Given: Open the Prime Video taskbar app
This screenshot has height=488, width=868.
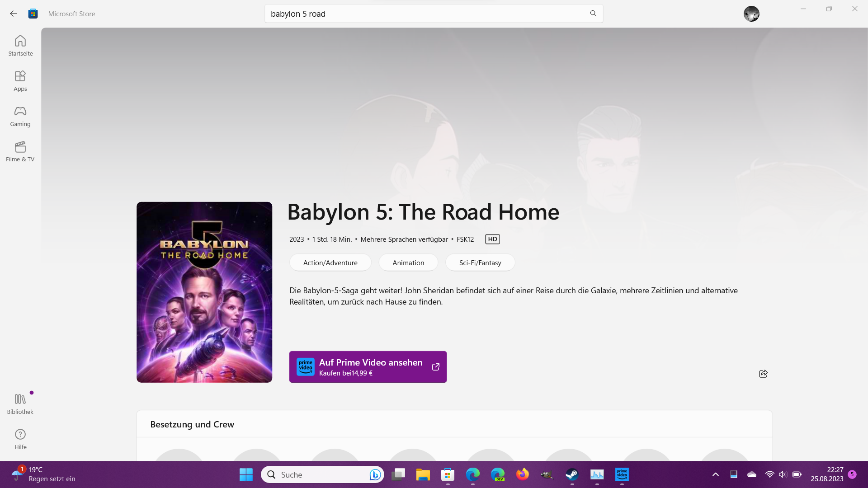Looking at the screenshot, I should (622, 474).
